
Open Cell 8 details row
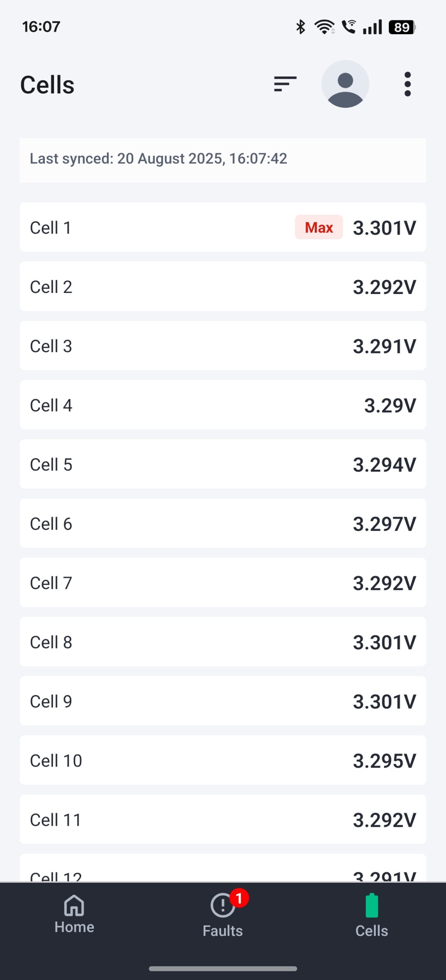(223, 642)
